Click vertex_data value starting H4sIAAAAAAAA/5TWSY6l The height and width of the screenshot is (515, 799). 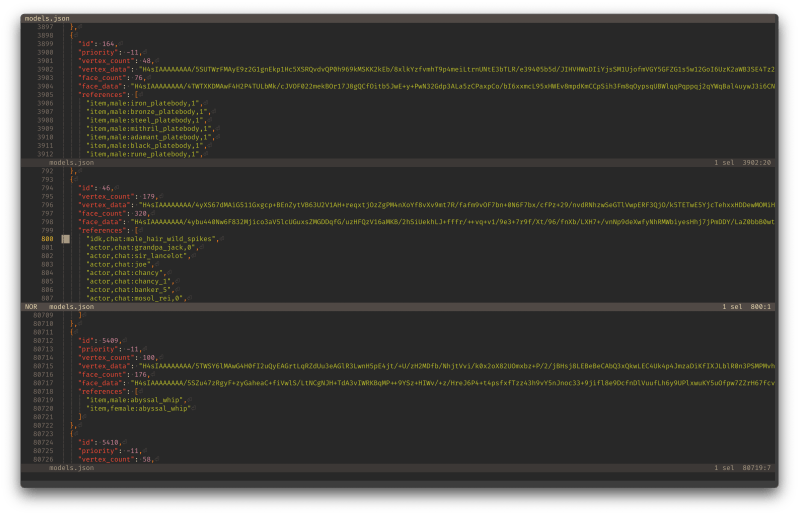coord(457,366)
